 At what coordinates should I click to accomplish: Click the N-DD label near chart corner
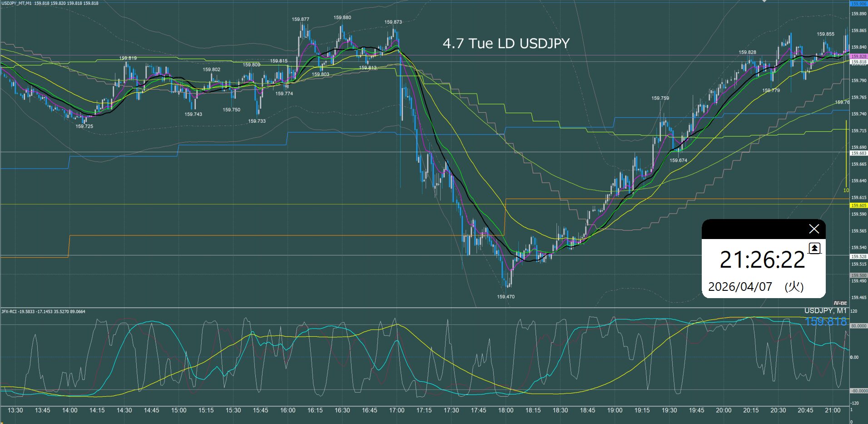840,303
